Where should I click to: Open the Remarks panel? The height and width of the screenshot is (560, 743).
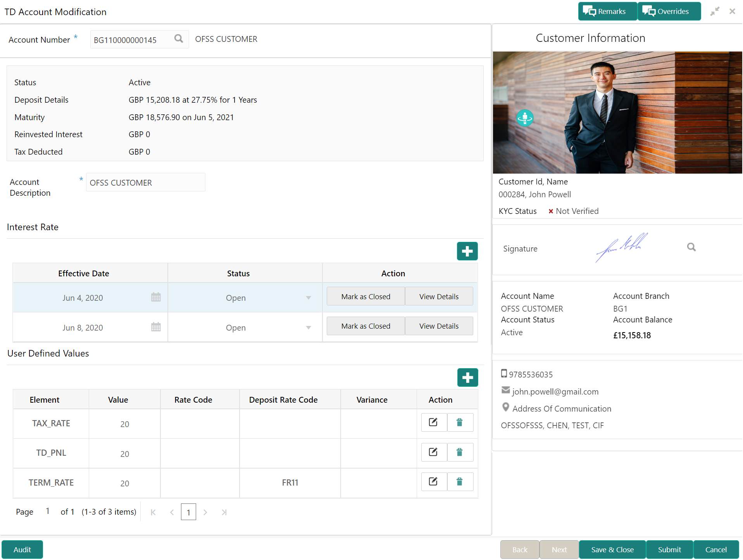[607, 11]
